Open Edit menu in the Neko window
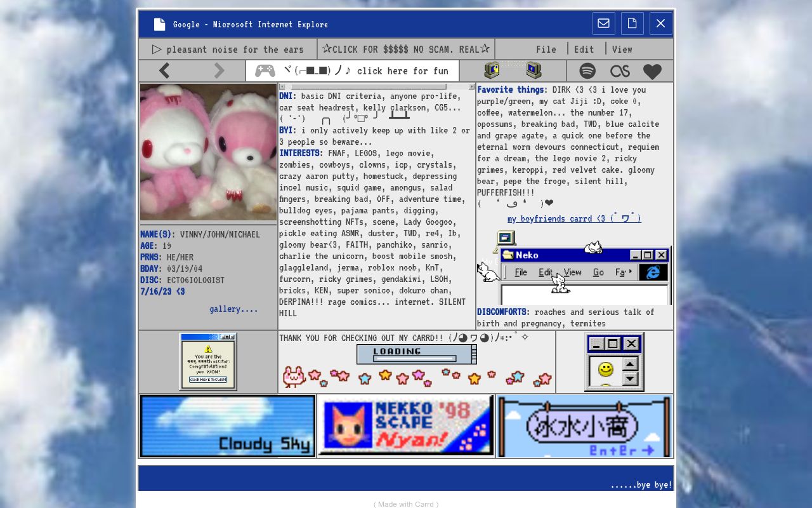The width and height of the screenshot is (812, 508). [x=545, y=272]
